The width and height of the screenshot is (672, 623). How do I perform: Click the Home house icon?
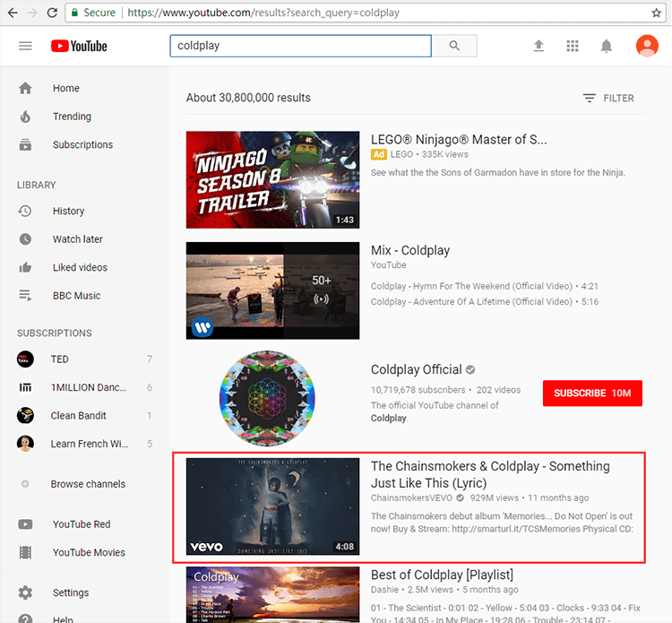click(x=25, y=88)
